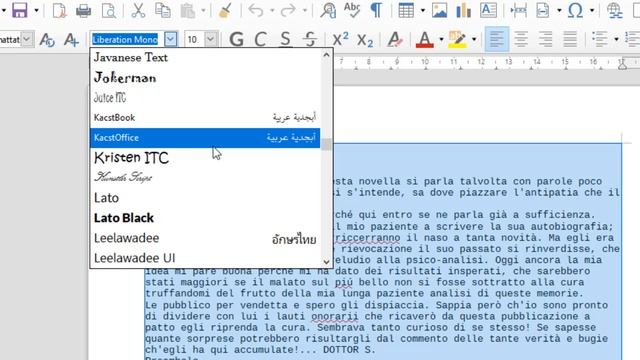
Task: Open the font size dropdown
Action: tap(210, 40)
